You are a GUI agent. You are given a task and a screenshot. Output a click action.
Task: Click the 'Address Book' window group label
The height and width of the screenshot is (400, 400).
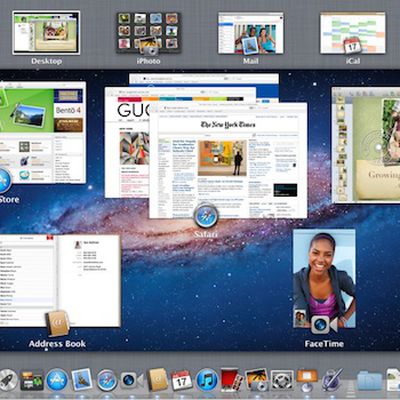tap(57, 344)
